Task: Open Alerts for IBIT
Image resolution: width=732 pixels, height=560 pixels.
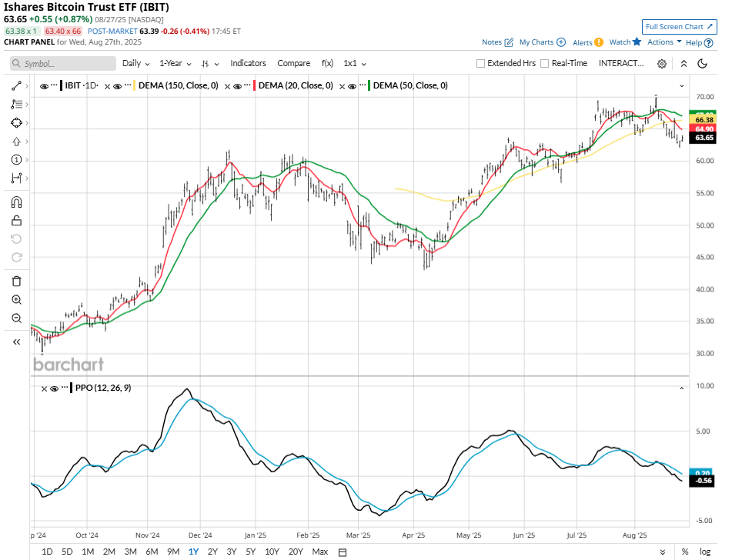Action: [588, 42]
